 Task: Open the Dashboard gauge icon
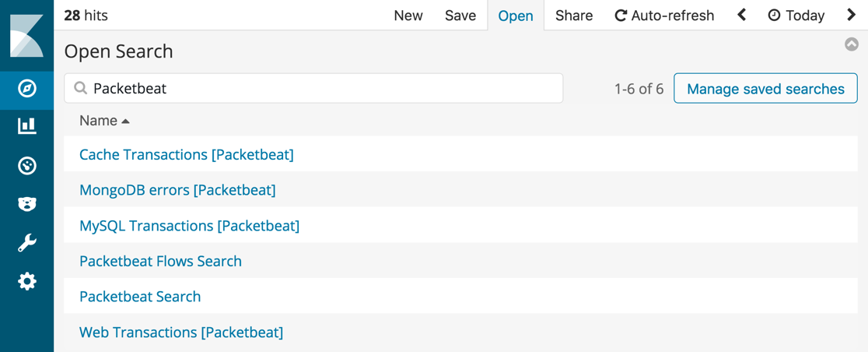[x=26, y=165]
